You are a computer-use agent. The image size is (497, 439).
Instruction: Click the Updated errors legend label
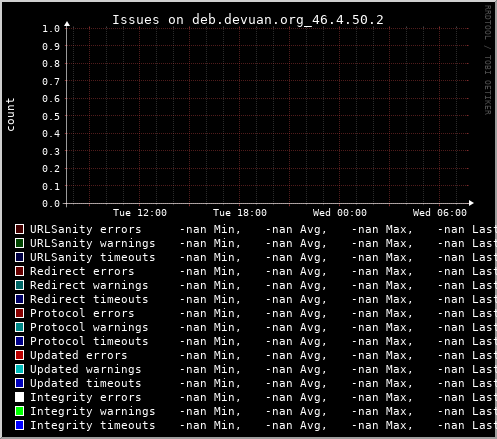[x=79, y=355]
